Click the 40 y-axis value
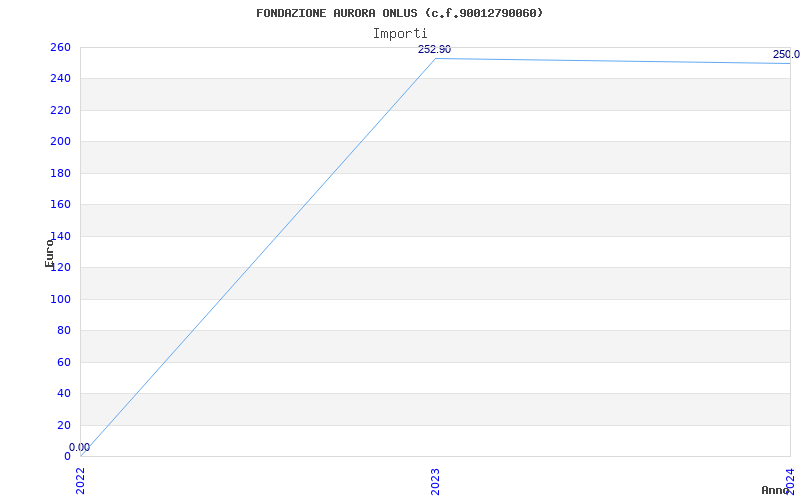The width and height of the screenshot is (800, 500). point(64,393)
